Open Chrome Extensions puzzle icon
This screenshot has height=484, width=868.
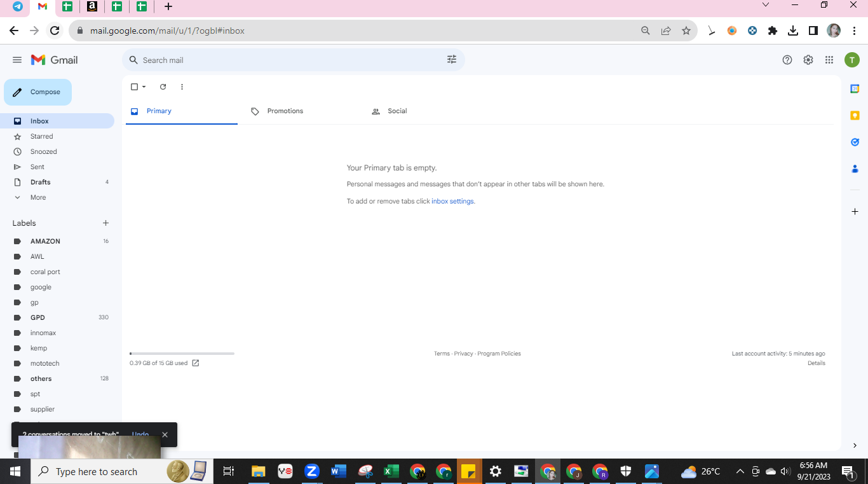click(x=773, y=31)
